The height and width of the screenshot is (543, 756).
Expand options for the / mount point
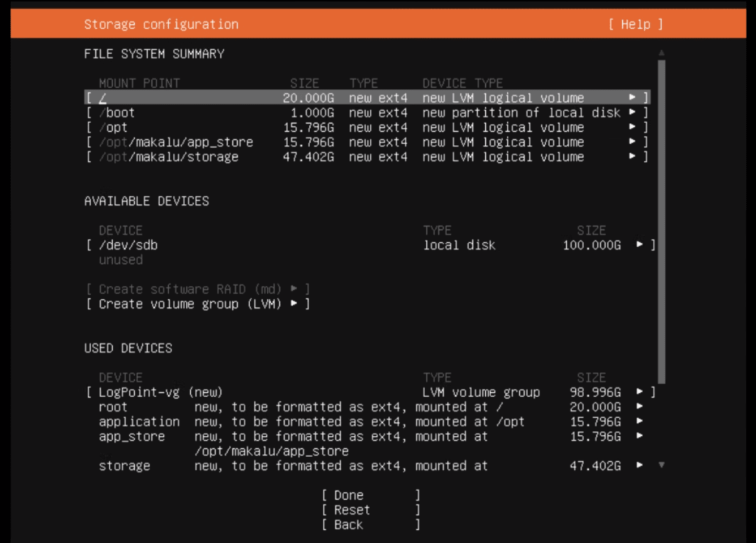click(633, 97)
